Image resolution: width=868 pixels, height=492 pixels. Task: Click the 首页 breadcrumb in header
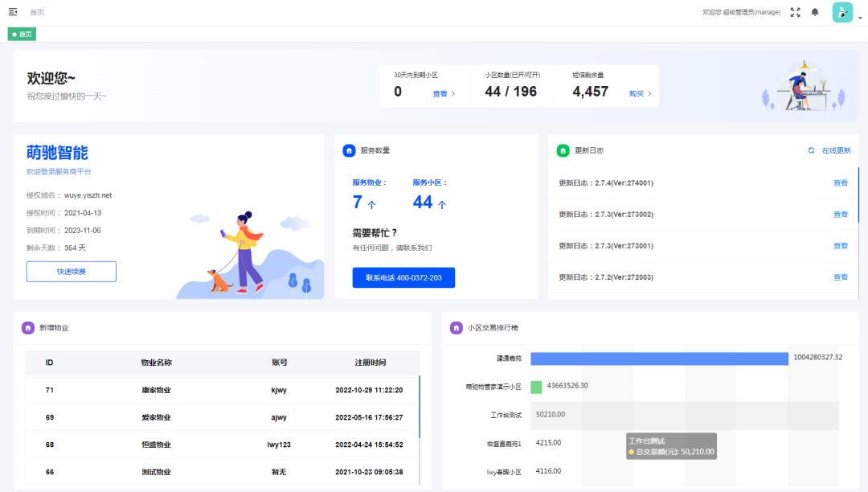tap(37, 12)
